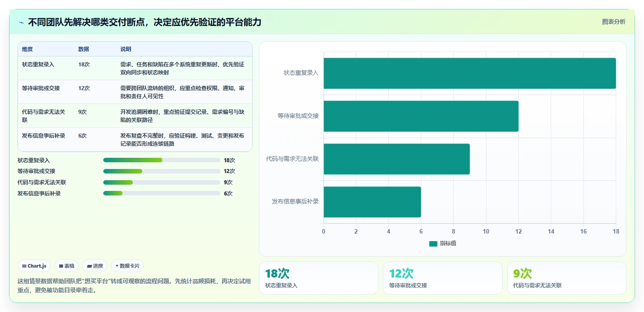Click the lightning icon beside the title
Viewport: 644px width, 312px height.
tap(21, 22)
